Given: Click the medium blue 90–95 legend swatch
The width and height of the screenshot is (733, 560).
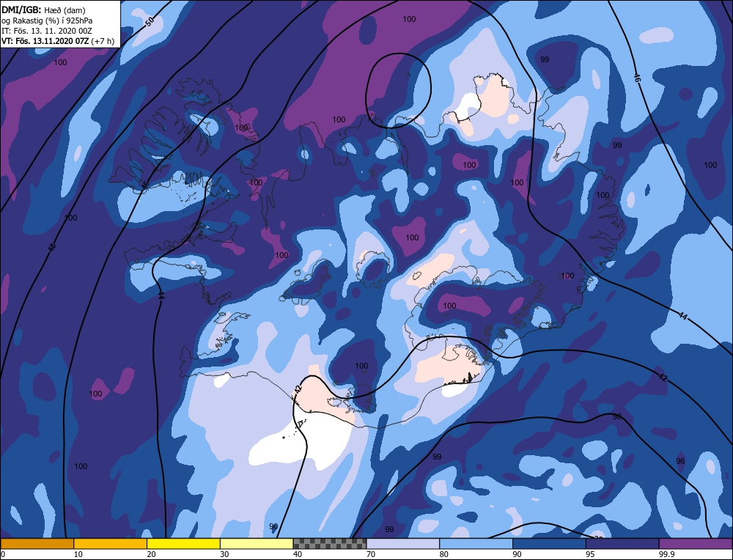Looking at the screenshot, I should pyautogui.click(x=549, y=544).
